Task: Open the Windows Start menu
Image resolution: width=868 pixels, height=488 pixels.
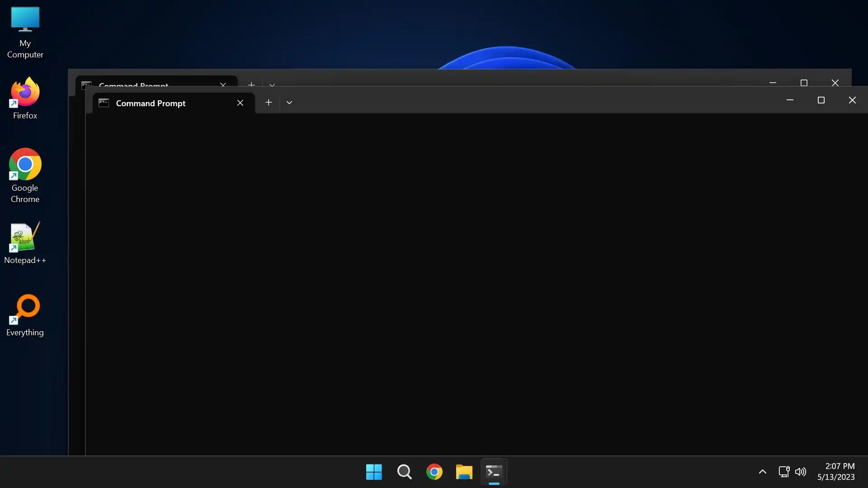Action: coord(374,472)
